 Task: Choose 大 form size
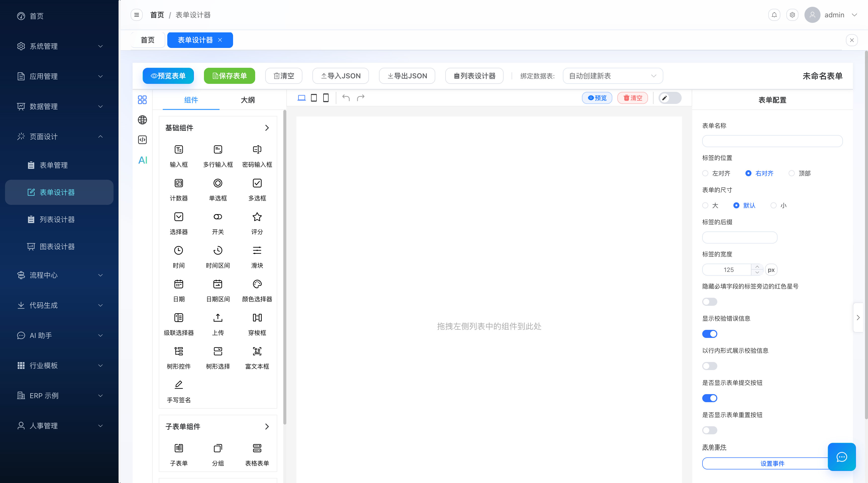(710, 205)
